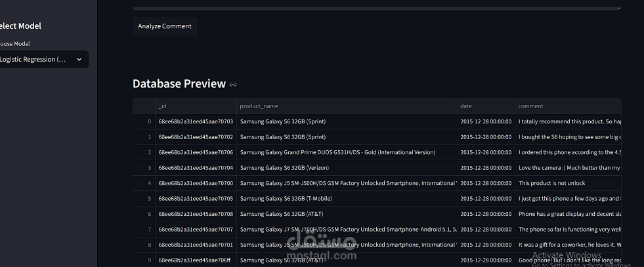
Task: Click product cell Samsung Galaxy J7 SM-J700H/DS
Action: coord(347,229)
